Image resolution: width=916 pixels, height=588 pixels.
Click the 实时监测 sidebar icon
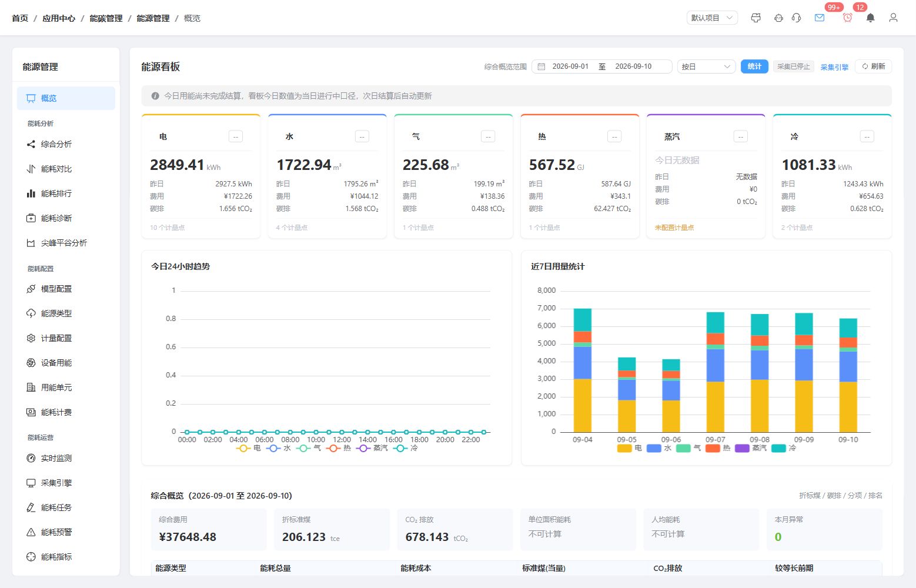click(31, 458)
